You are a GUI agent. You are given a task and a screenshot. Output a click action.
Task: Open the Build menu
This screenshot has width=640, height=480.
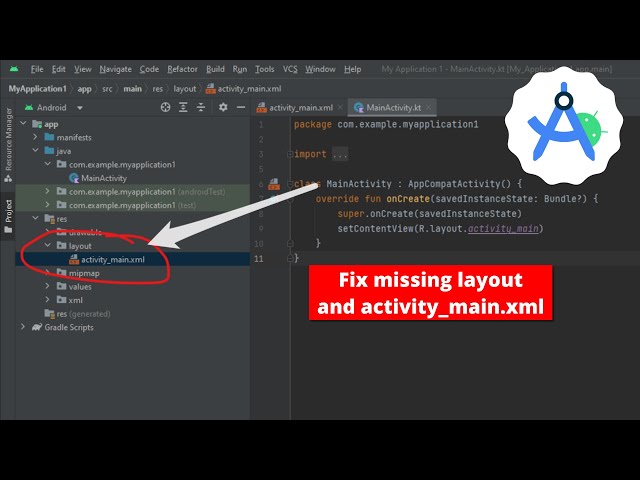[215, 69]
